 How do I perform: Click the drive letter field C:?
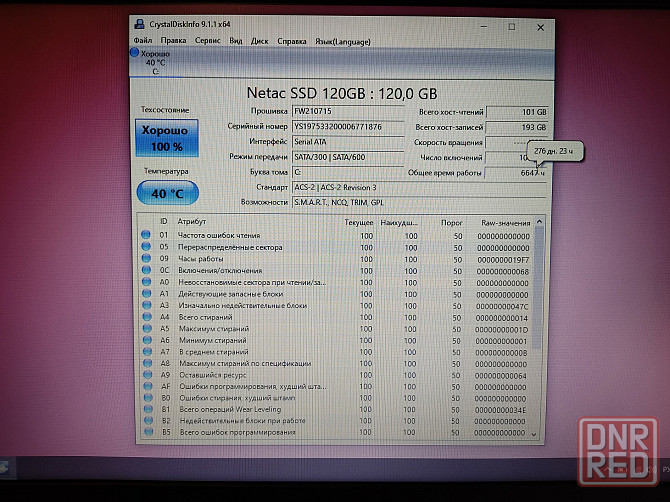click(348, 172)
